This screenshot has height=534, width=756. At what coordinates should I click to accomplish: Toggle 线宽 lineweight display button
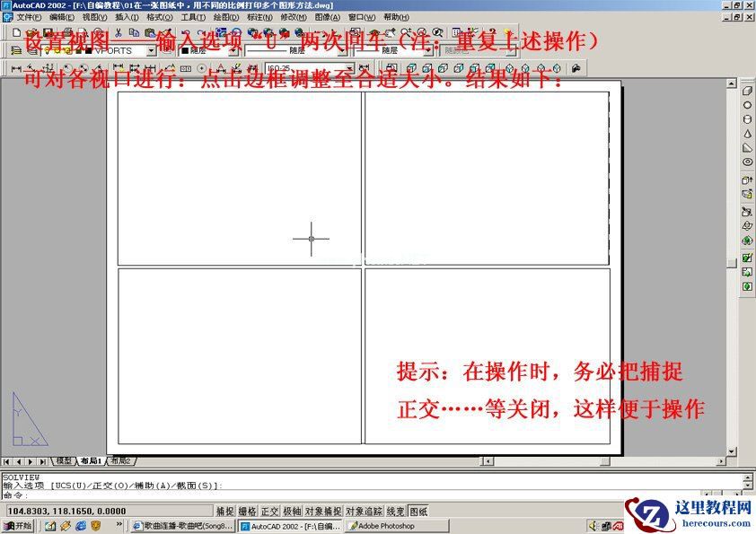click(x=396, y=511)
